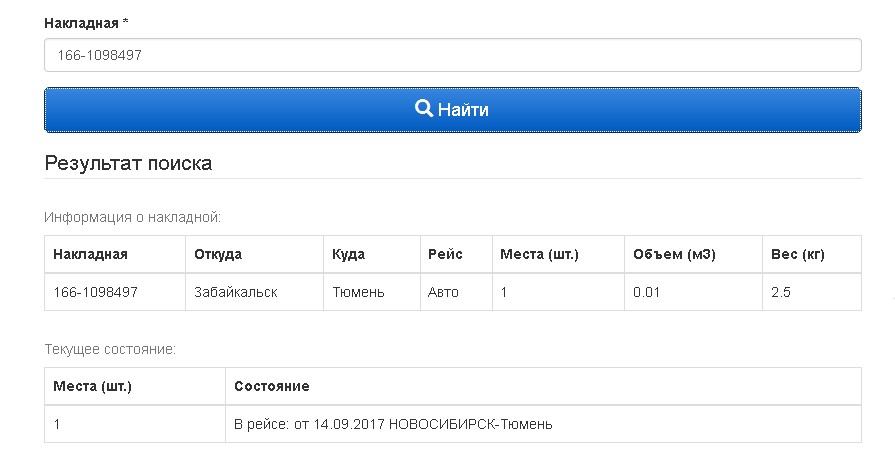
Task: Click the magnifier icon on Найти button
Action: pos(424,109)
